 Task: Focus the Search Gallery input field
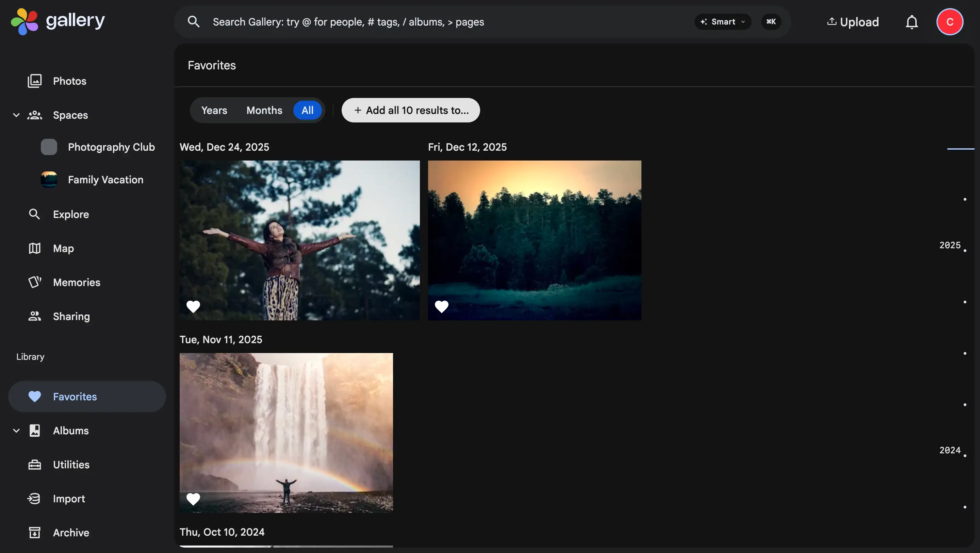click(x=449, y=22)
